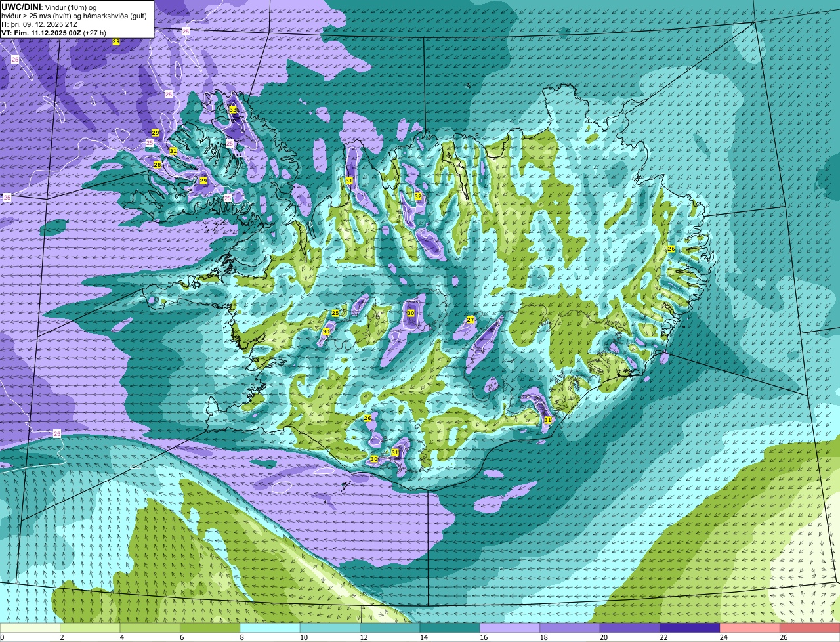Click the "VT: Fim. 11.12.2025 00Z" valid time
This screenshot has height=642, width=840.
[41, 32]
